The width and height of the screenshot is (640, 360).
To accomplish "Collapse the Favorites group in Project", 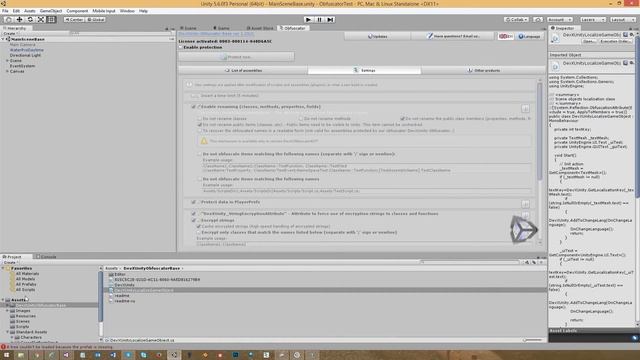I will coord(4,269).
